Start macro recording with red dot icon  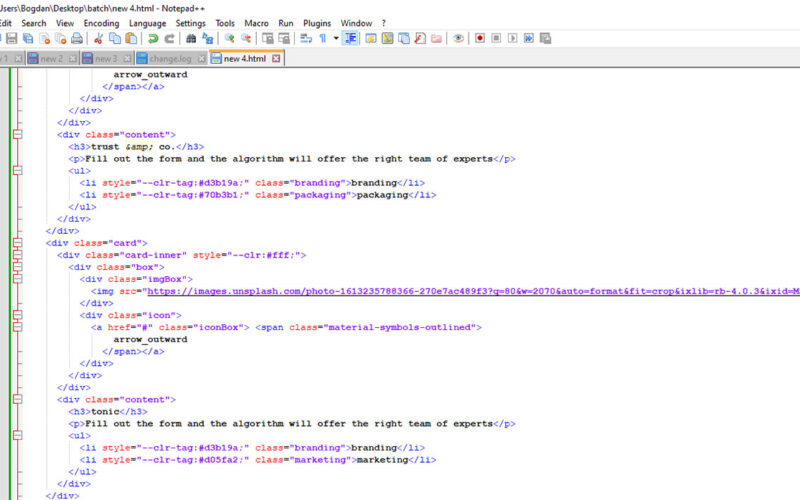[x=480, y=38]
